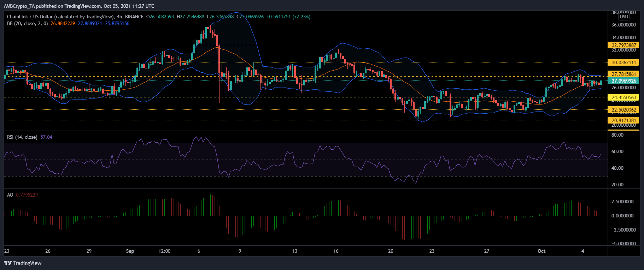Click the 9 date label on time axis
Screen dimensions: 644x270
(x=240, y=251)
